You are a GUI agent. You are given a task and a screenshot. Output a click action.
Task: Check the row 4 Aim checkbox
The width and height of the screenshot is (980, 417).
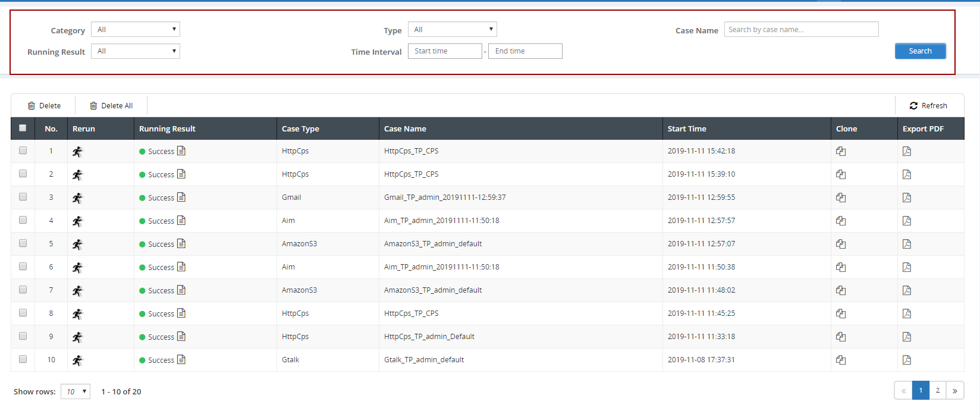[x=23, y=220]
